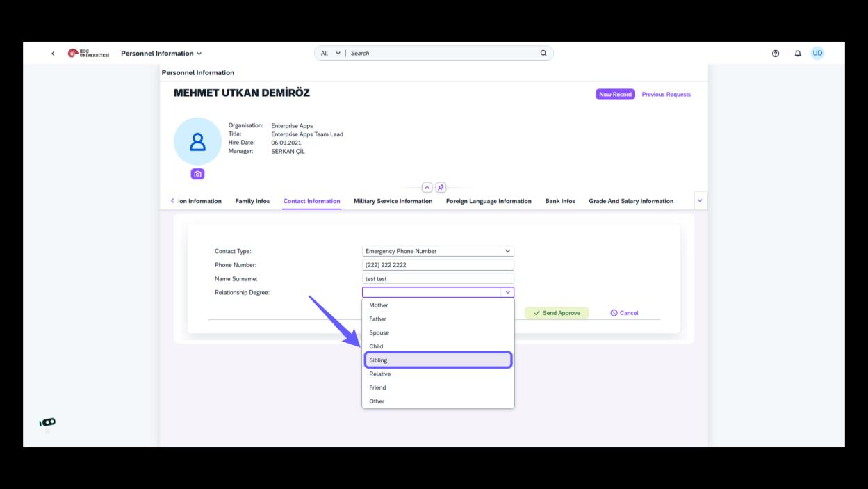Select the hire date 06.09.2021
Viewport: 868px width, 489px height.
(x=286, y=143)
